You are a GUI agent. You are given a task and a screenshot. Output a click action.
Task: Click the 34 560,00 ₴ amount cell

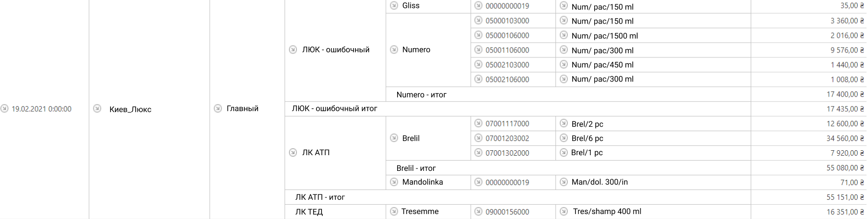809,138
